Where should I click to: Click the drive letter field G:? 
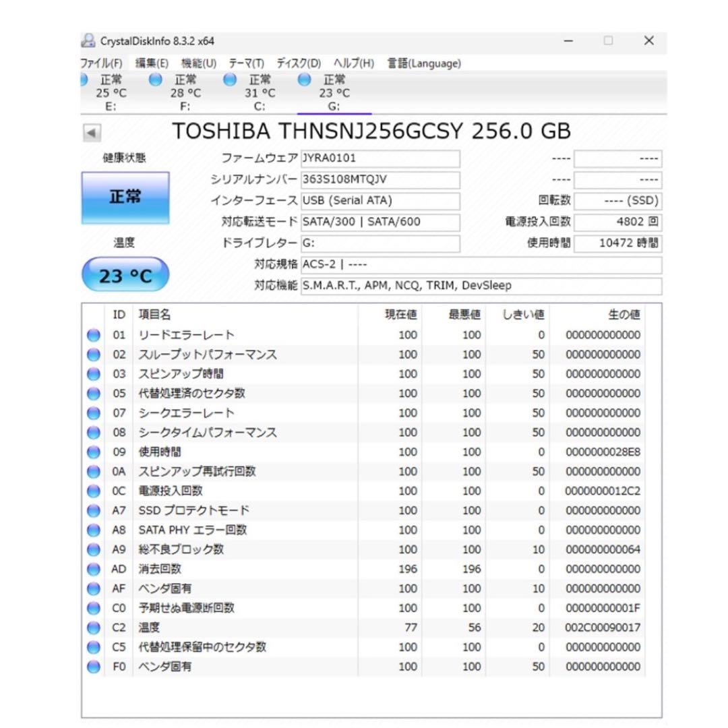click(380, 244)
